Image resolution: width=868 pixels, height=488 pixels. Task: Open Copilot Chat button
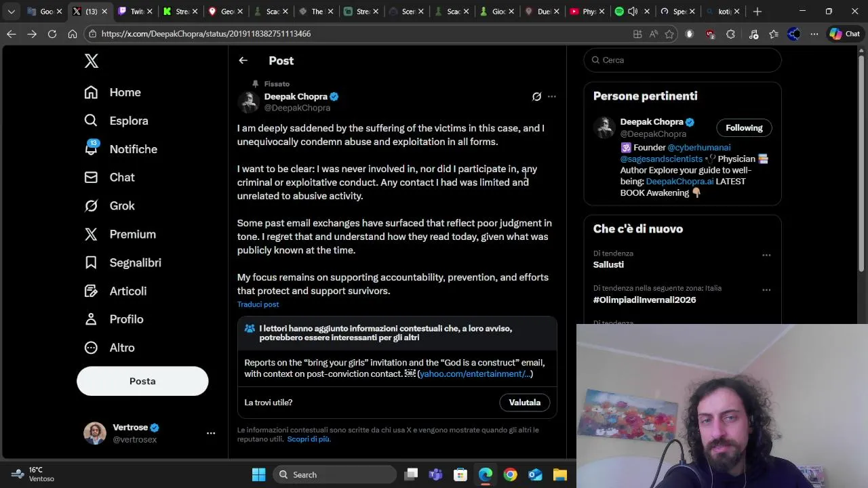pos(845,34)
